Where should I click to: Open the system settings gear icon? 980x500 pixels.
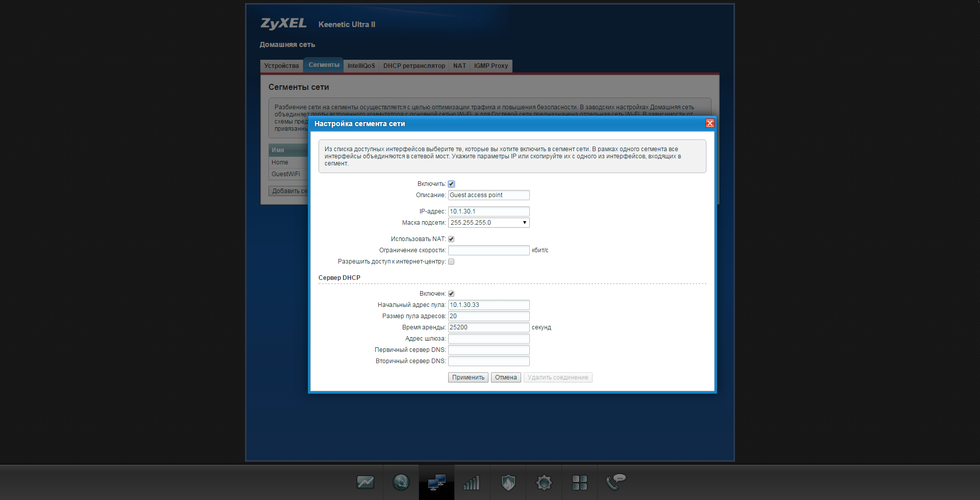point(544,482)
